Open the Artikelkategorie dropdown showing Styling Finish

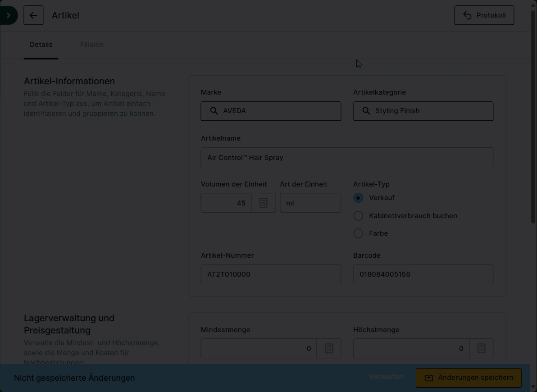pyautogui.click(x=423, y=111)
